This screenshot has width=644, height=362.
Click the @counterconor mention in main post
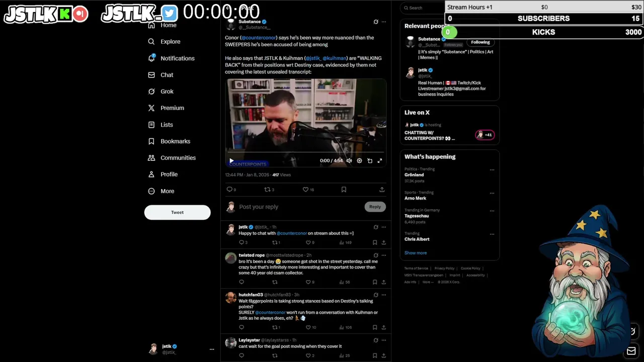click(259, 38)
